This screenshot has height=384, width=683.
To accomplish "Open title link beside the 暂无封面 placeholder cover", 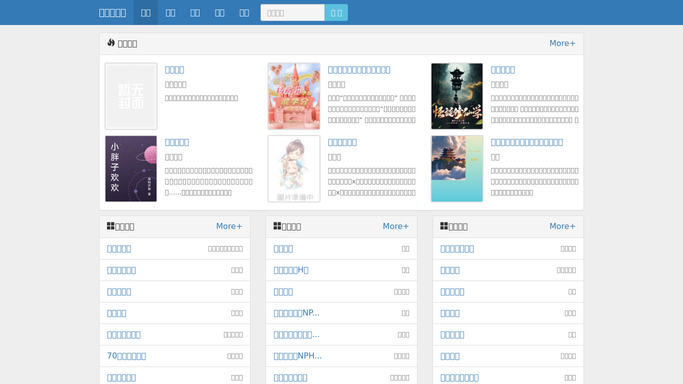I will (x=174, y=70).
